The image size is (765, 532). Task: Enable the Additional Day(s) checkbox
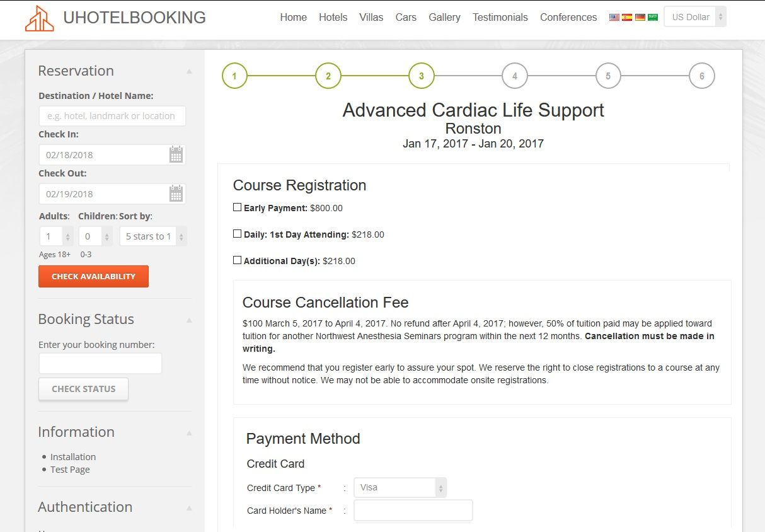pyautogui.click(x=238, y=260)
